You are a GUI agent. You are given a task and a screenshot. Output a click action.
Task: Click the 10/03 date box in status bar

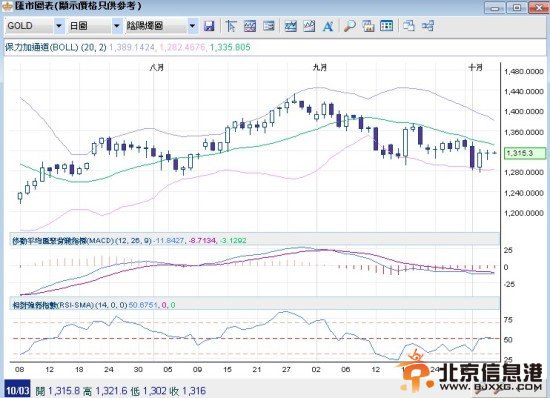coord(17,390)
